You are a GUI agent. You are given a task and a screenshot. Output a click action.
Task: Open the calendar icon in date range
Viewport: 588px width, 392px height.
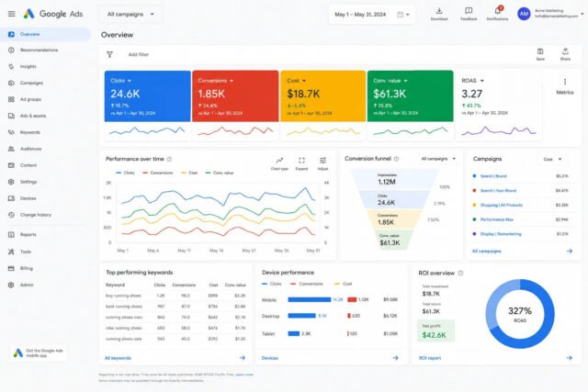click(401, 15)
